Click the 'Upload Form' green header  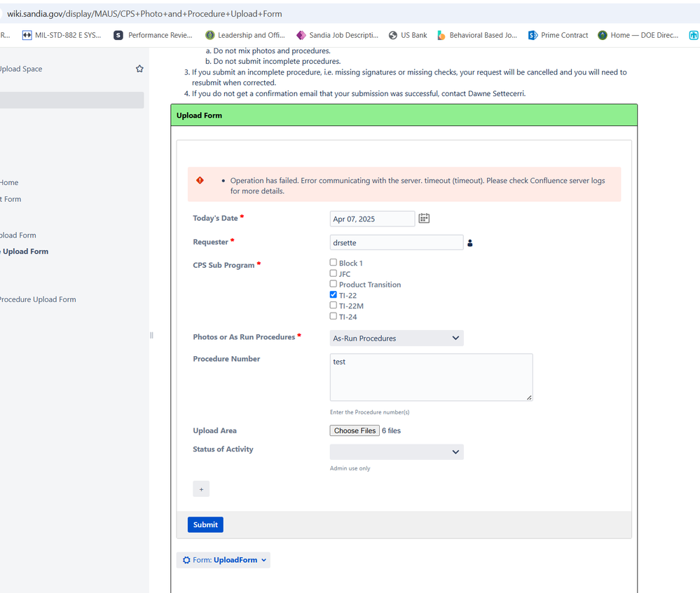(x=404, y=115)
